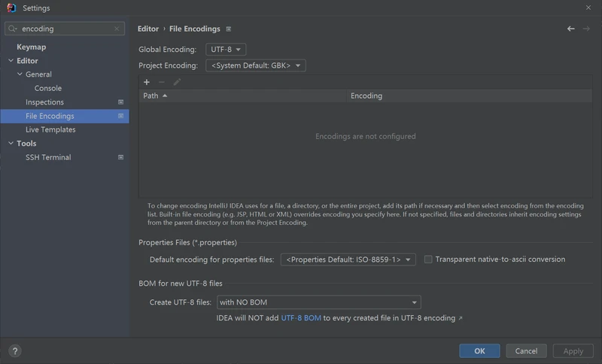Click project-level icon beside File Encodings breadcrumb
Screen dimensions: 602x364
click(x=229, y=29)
